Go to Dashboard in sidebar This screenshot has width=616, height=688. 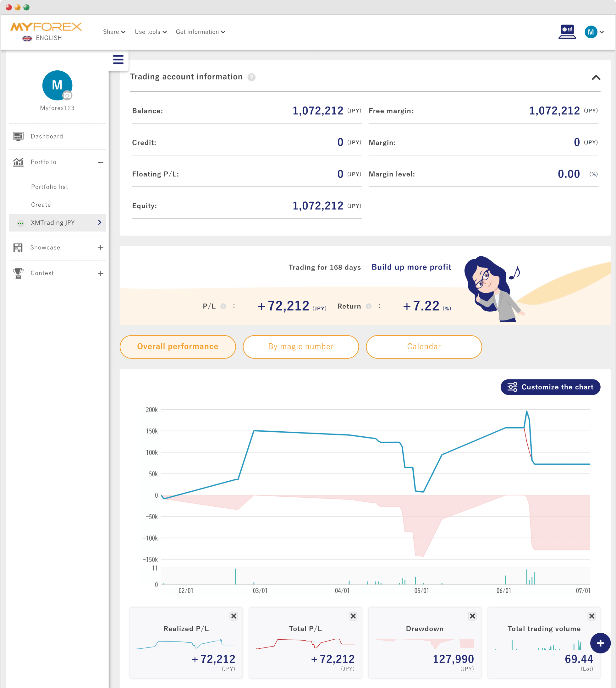pos(58,136)
